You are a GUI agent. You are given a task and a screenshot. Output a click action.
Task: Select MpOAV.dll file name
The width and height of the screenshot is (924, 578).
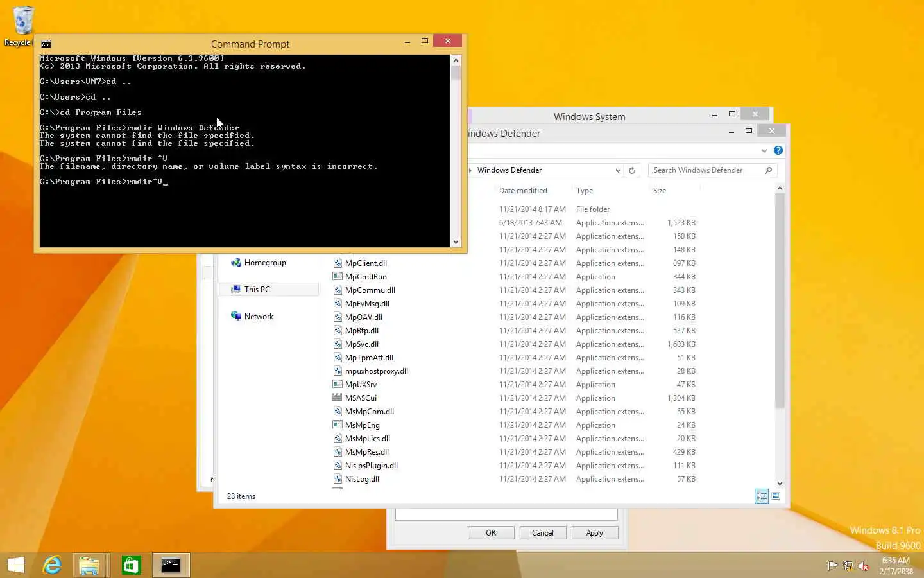364,317
